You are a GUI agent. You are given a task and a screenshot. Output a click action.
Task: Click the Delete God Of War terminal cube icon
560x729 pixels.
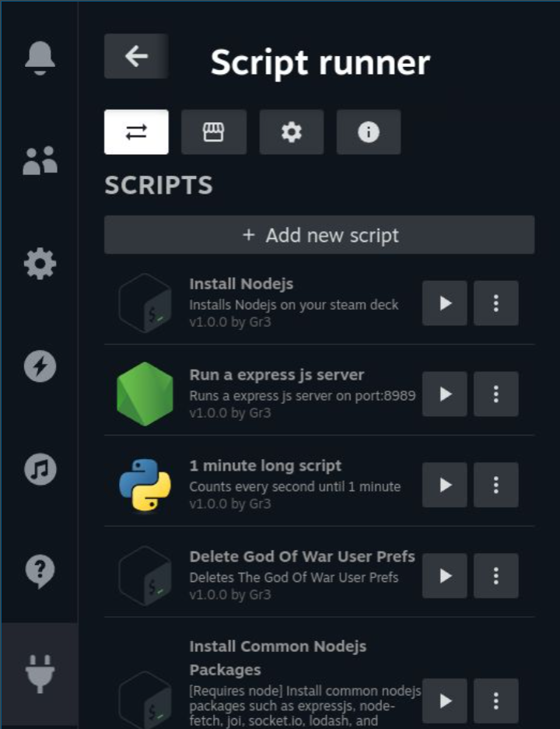pyautogui.click(x=145, y=576)
